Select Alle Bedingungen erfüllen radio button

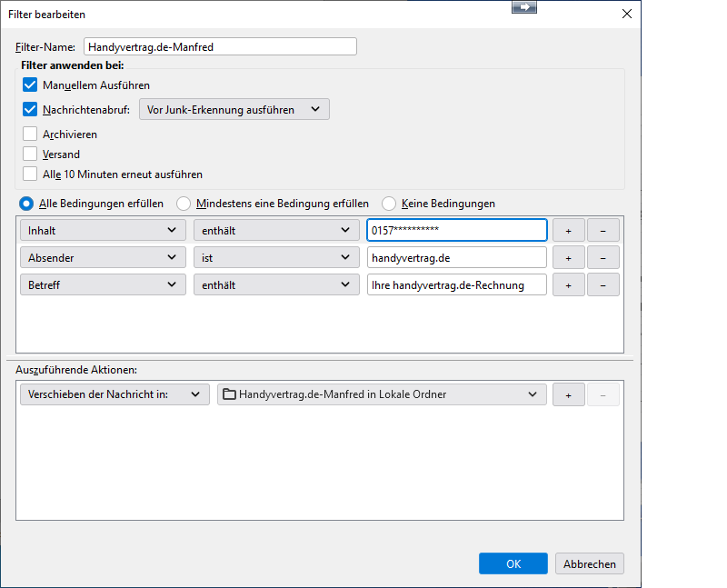coord(26,204)
